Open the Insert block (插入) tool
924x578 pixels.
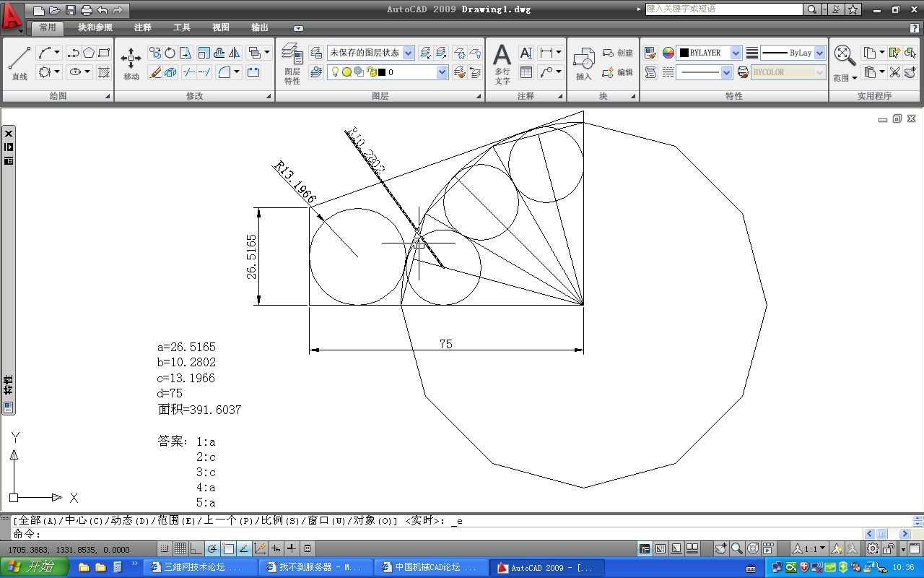(584, 64)
